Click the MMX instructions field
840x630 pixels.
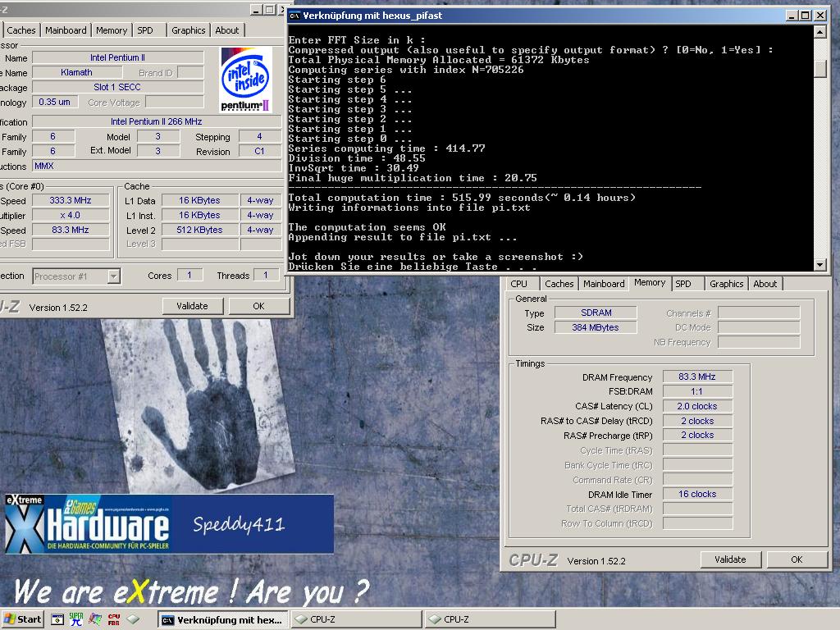pos(157,166)
